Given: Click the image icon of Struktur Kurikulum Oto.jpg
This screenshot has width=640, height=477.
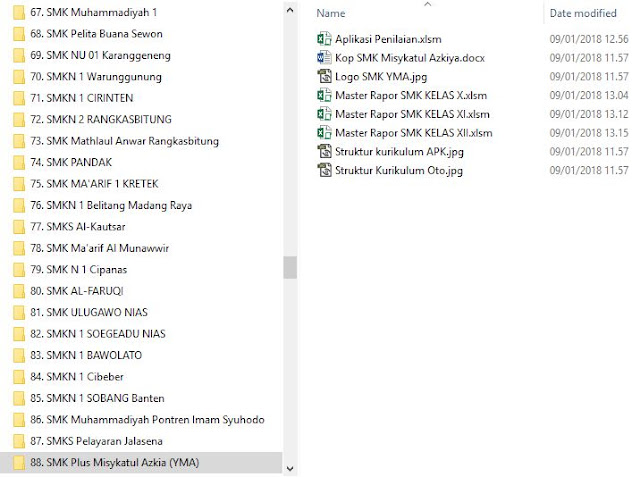Looking at the screenshot, I should pos(324,170).
